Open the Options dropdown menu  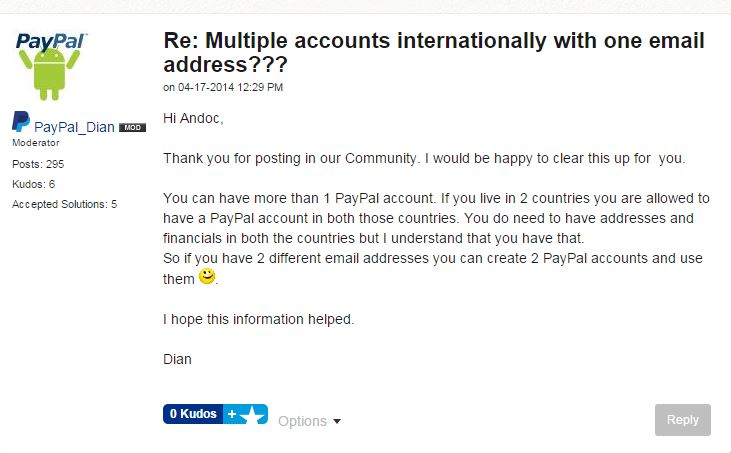click(303, 421)
